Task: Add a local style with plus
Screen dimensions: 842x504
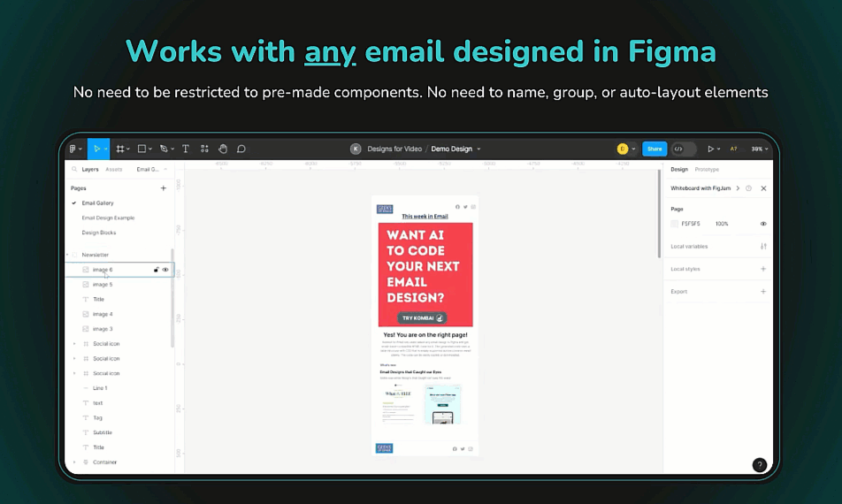Action: pos(763,269)
